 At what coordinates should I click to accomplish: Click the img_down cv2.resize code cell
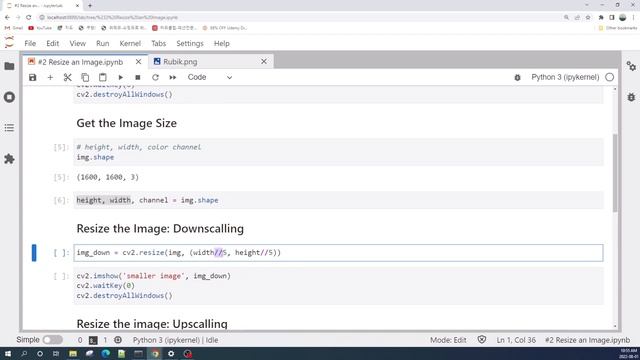point(338,253)
